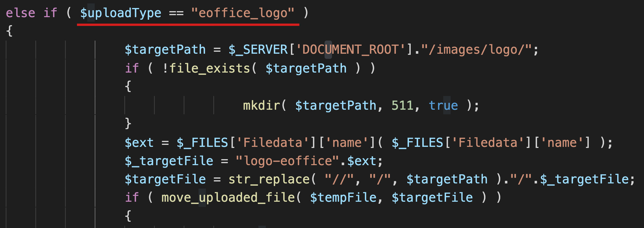The image size is (644, 228).
Task: Click the == comparison operator
Action: [176, 13]
